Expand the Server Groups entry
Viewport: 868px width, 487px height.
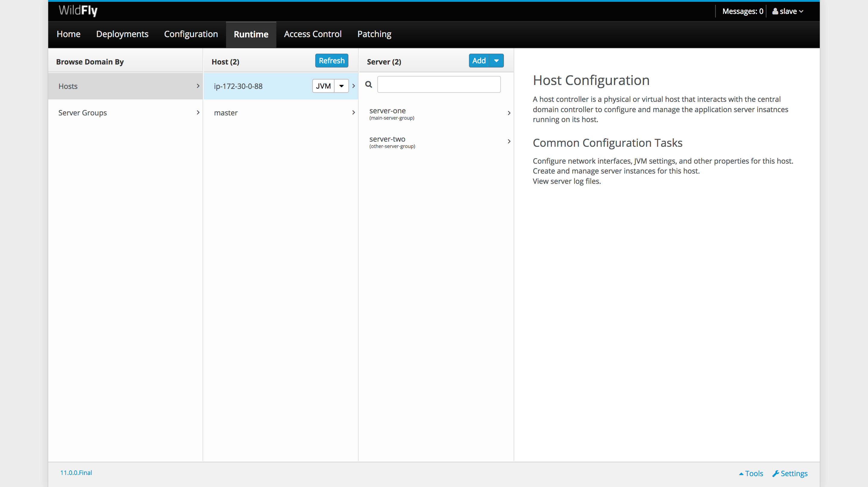(x=198, y=113)
